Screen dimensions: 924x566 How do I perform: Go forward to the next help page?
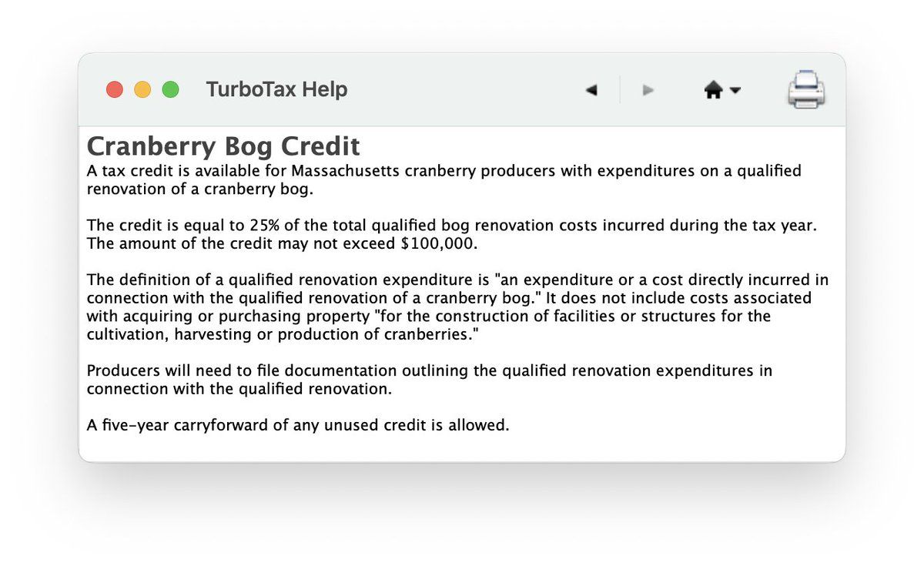648,90
